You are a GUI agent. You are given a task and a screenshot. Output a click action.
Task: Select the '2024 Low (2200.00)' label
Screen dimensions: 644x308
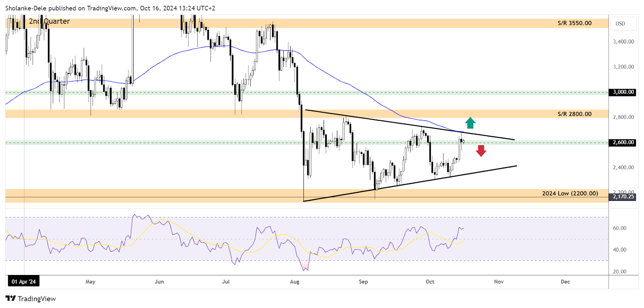pos(570,193)
